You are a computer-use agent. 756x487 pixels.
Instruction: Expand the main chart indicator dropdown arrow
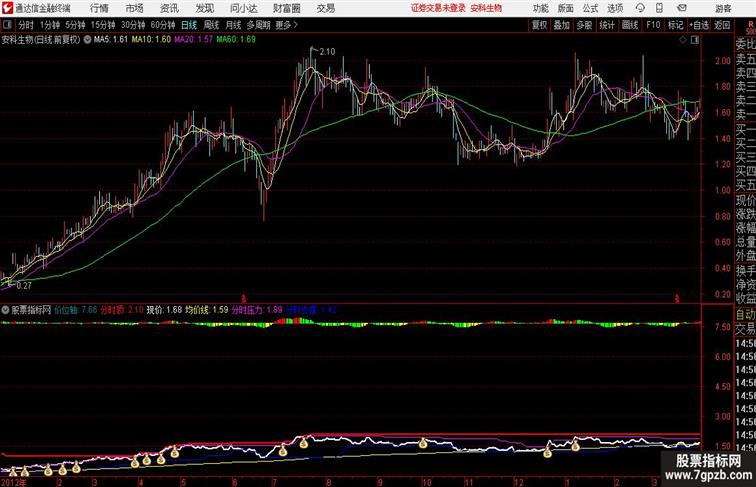[x=87, y=40]
